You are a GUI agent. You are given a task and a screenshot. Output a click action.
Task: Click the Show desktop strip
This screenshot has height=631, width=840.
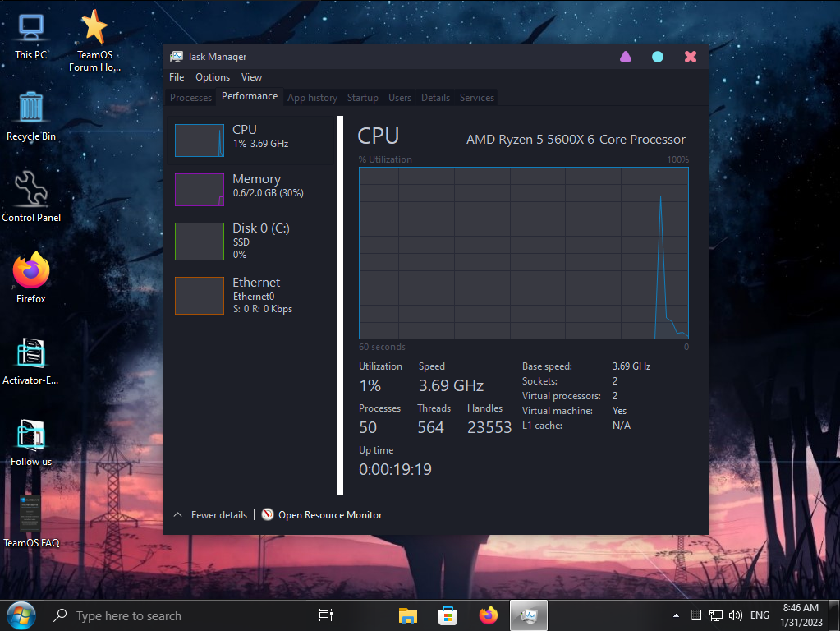pyautogui.click(x=834, y=615)
